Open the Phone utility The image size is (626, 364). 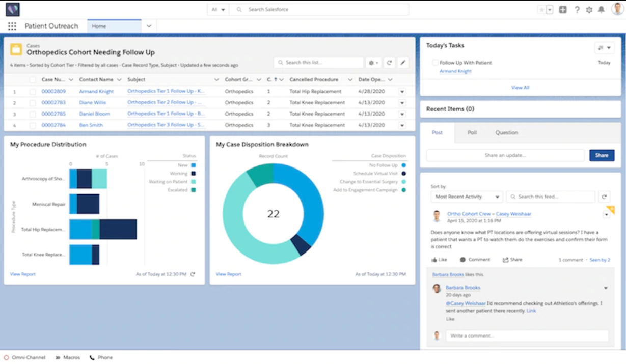[x=101, y=357]
